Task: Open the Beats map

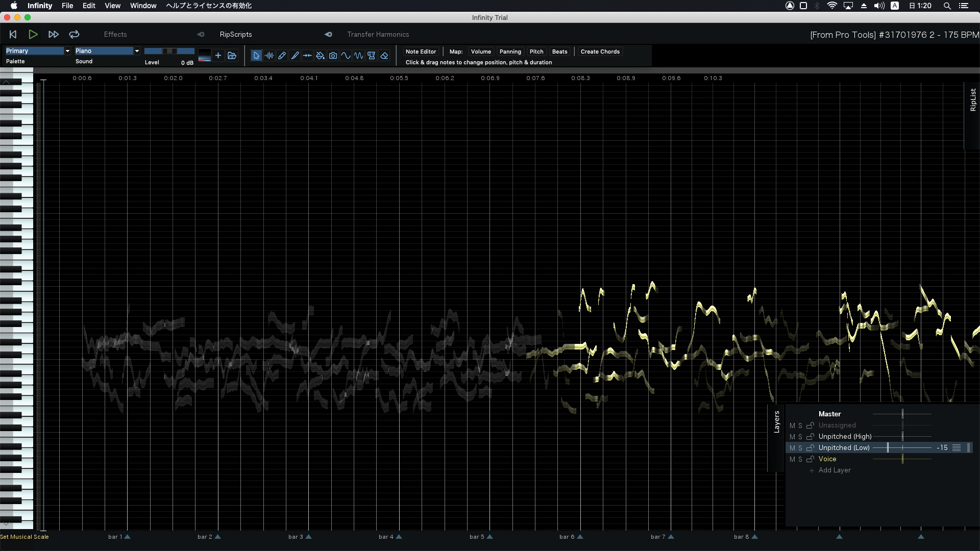Action: (x=559, y=52)
